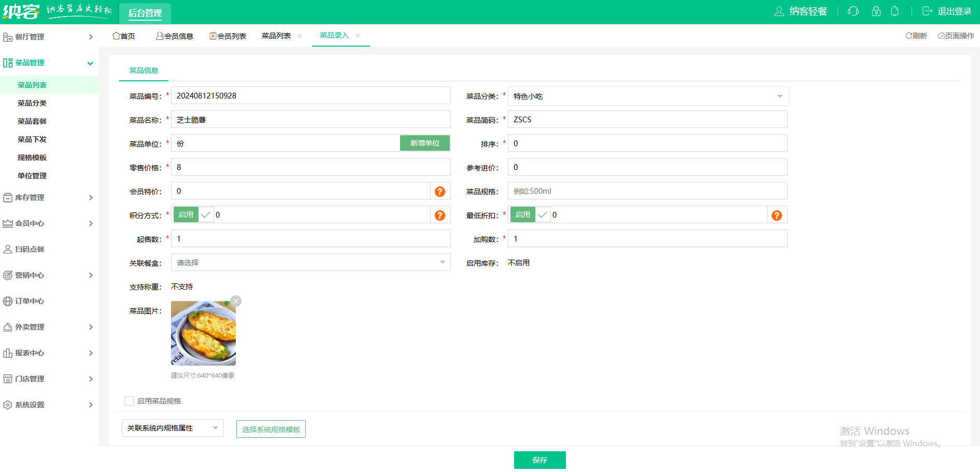Enable the 启用菜品规格 checkbox
Image resolution: width=980 pixels, height=472 pixels.
pyautogui.click(x=129, y=401)
